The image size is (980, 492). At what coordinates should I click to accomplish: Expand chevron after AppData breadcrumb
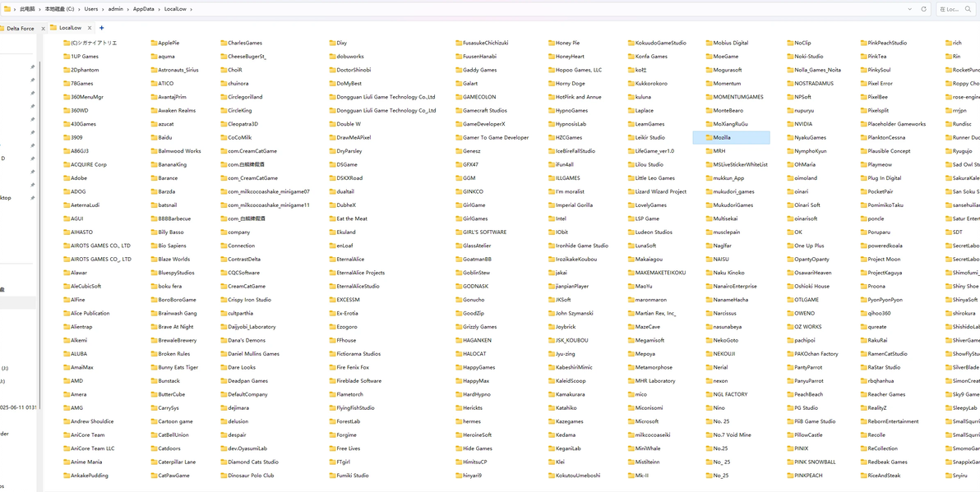tap(159, 9)
